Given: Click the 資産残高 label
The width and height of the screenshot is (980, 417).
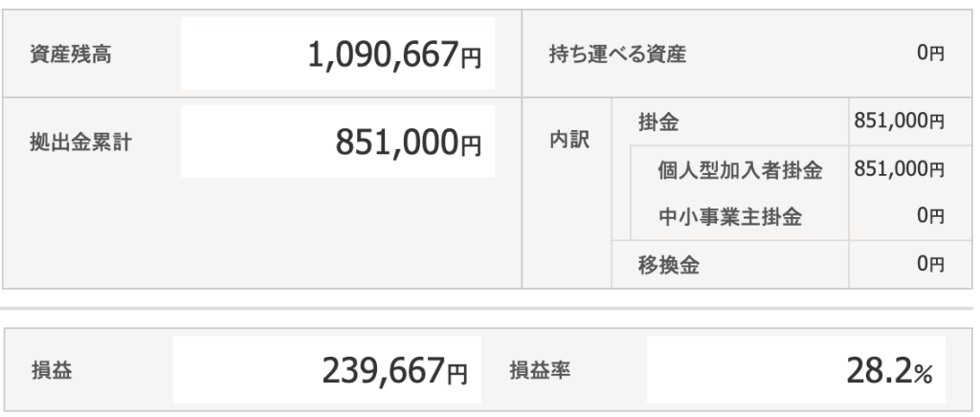Looking at the screenshot, I should 71,55.
